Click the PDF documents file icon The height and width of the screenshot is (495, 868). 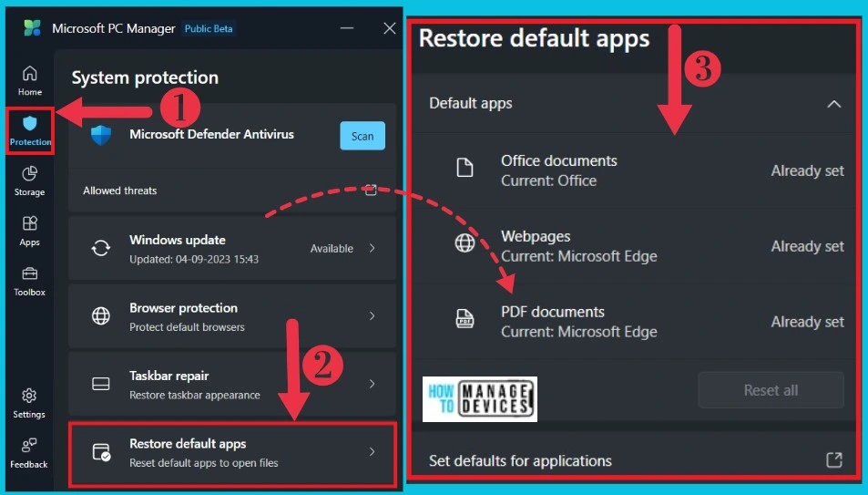[x=465, y=319]
